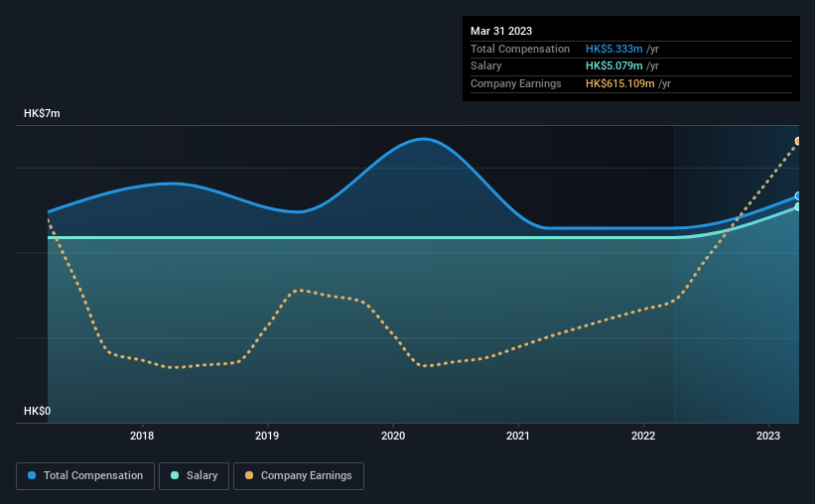Click the blue Total Compensation legend dot
This screenshot has height=504, width=815.
pos(32,475)
